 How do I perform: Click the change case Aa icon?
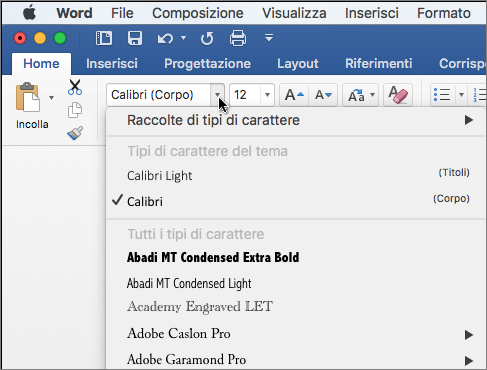click(356, 95)
